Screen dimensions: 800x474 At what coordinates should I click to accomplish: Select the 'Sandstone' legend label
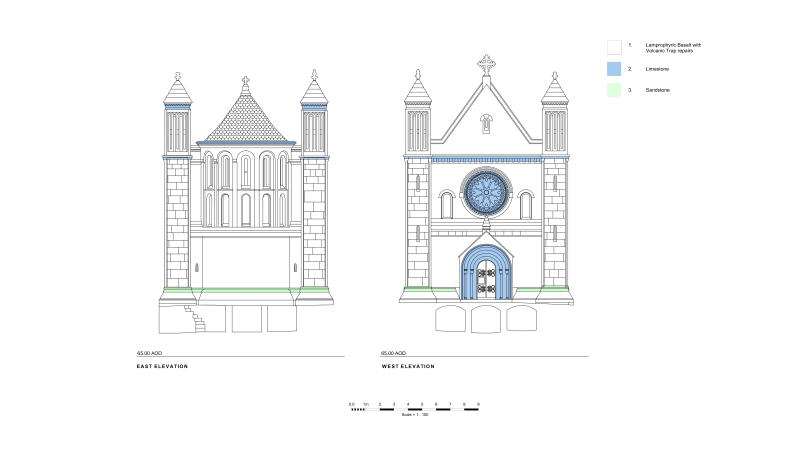[x=658, y=90]
